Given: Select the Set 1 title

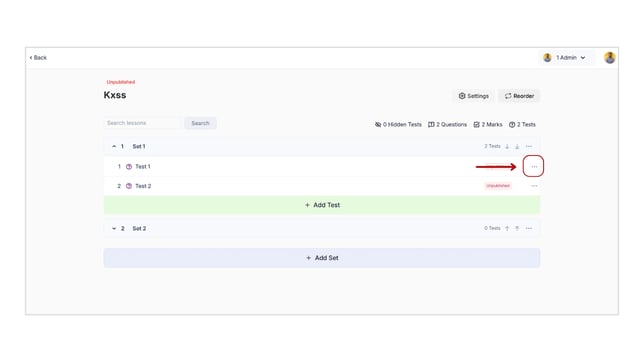Looking at the screenshot, I should [139, 146].
